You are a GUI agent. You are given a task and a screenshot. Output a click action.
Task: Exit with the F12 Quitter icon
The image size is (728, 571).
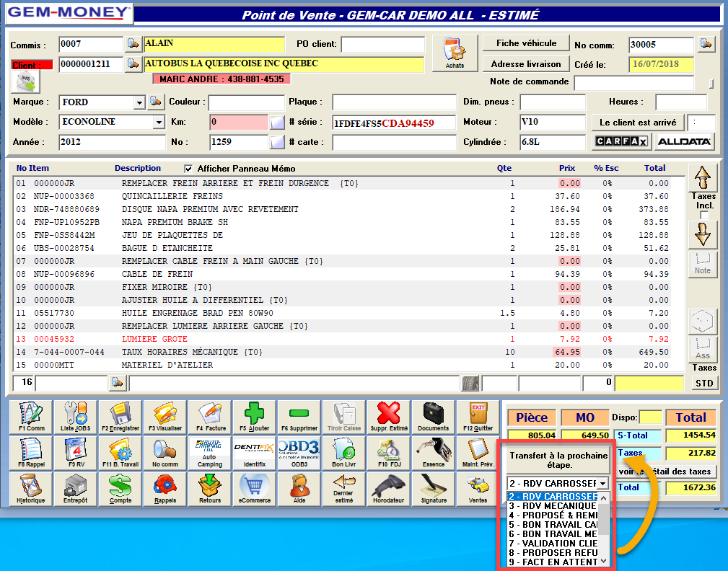point(478,417)
